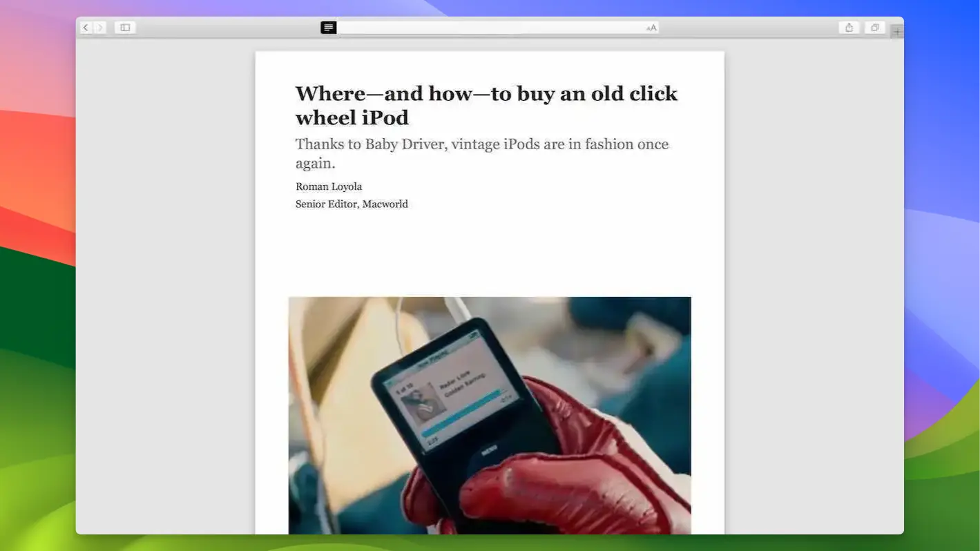980x551 pixels.
Task: Toggle the sidebar visibility
Action: coord(125,28)
